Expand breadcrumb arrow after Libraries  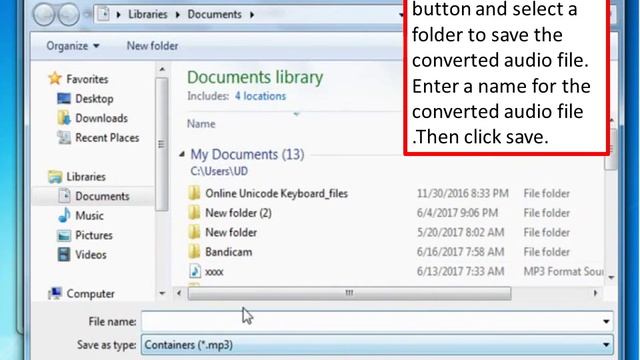pyautogui.click(x=178, y=15)
